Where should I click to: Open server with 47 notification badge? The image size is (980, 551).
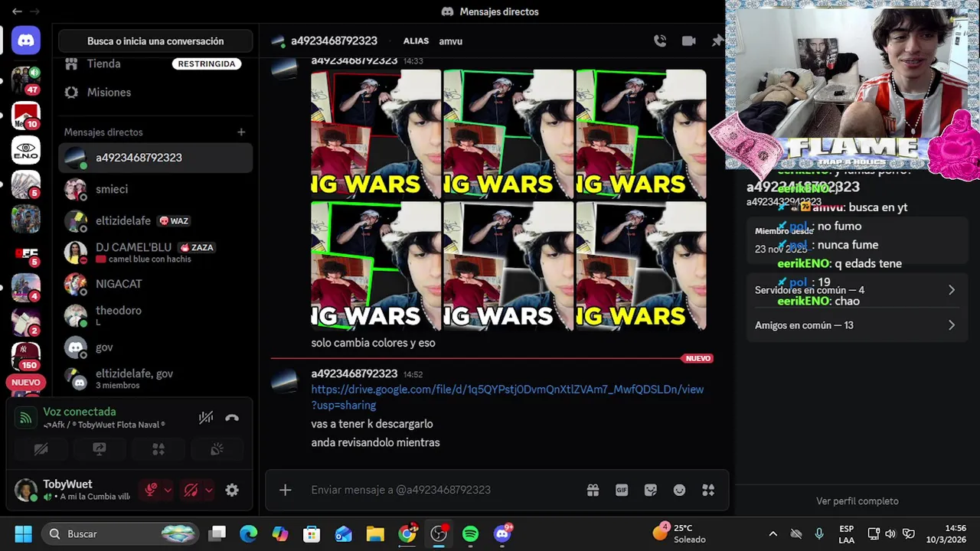(x=26, y=80)
